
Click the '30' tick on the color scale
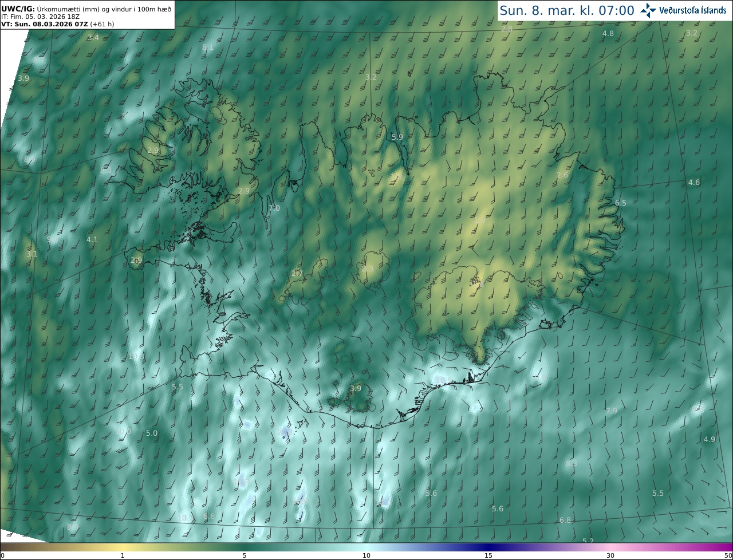click(610, 555)
